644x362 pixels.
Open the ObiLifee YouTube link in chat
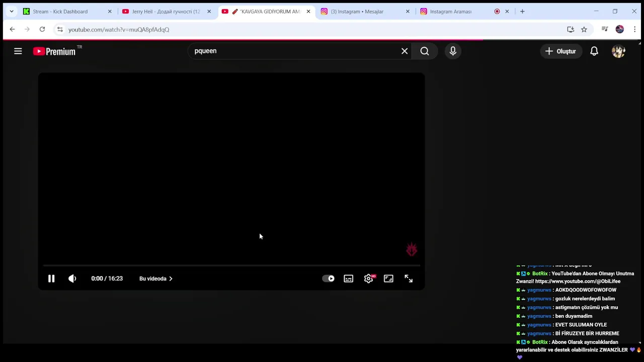(578, 282)
